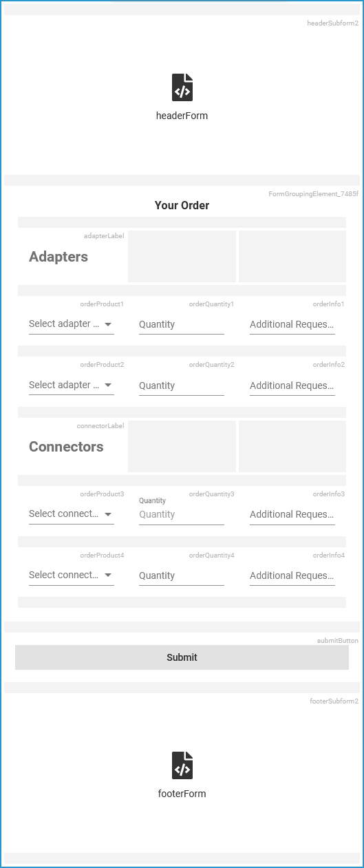Click the footerForm code file icon
The image size is (364, 868).
coord(182,765)
